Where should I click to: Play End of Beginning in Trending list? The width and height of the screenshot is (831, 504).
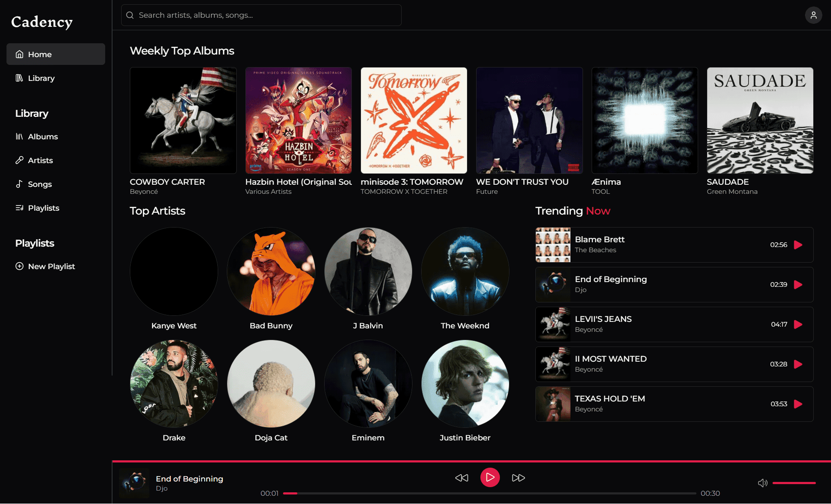click(798, 285)
